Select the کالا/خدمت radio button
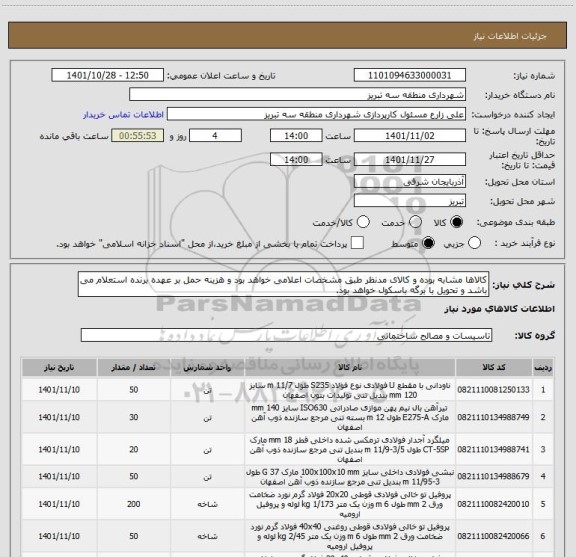The height and width of the screenshot is (557, 576). point(363,222)
